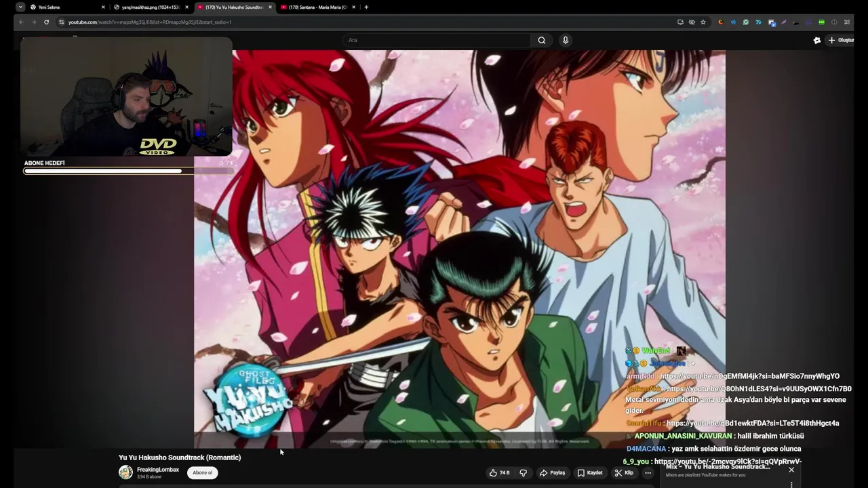This screenshot has height=488, width=868.
Task: Click the crossed-out eye icon in address bar
Action: click(692, 22)
